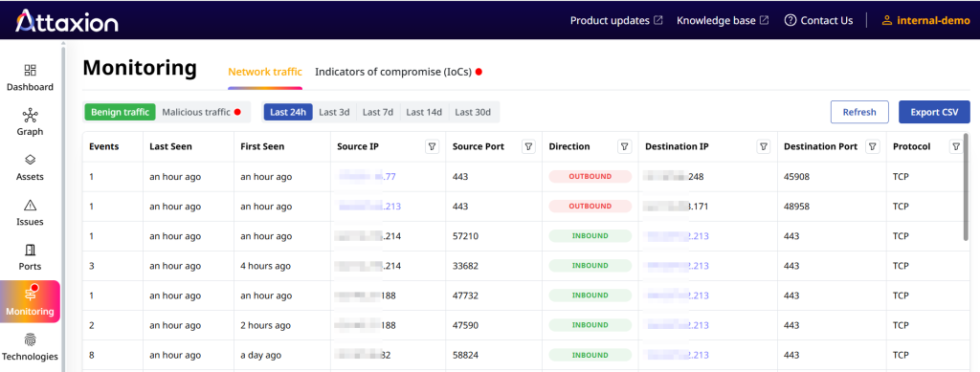
Task: Click the Source IP filter icon
Action: pyautogui.click(x=432, y=146)
